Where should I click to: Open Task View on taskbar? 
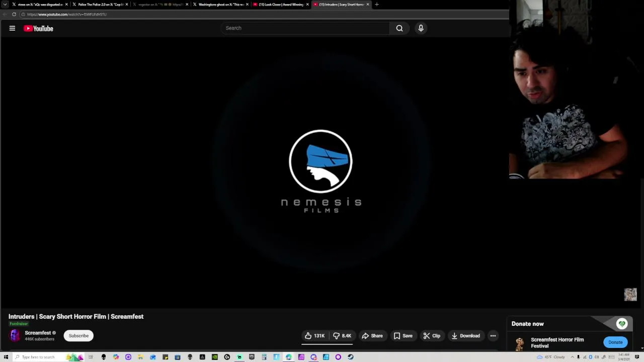pyautogui.click(x=91, y=357)
